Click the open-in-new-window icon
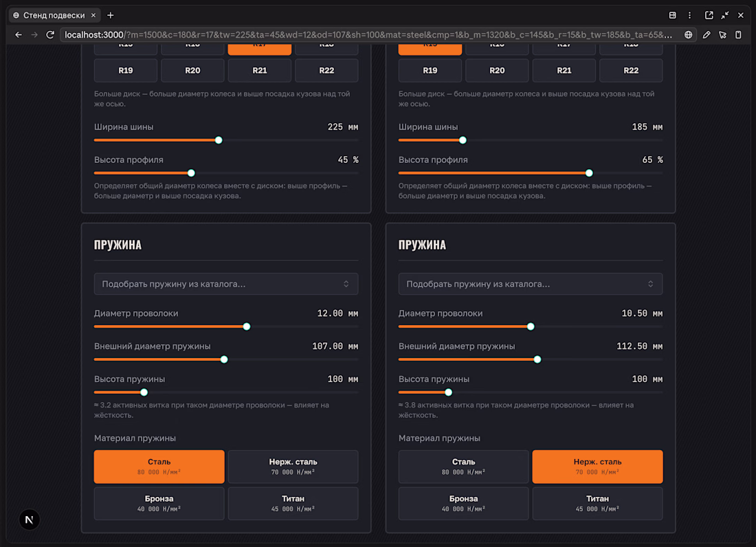This screenshot has height=547, width=756. click(709, 15)
